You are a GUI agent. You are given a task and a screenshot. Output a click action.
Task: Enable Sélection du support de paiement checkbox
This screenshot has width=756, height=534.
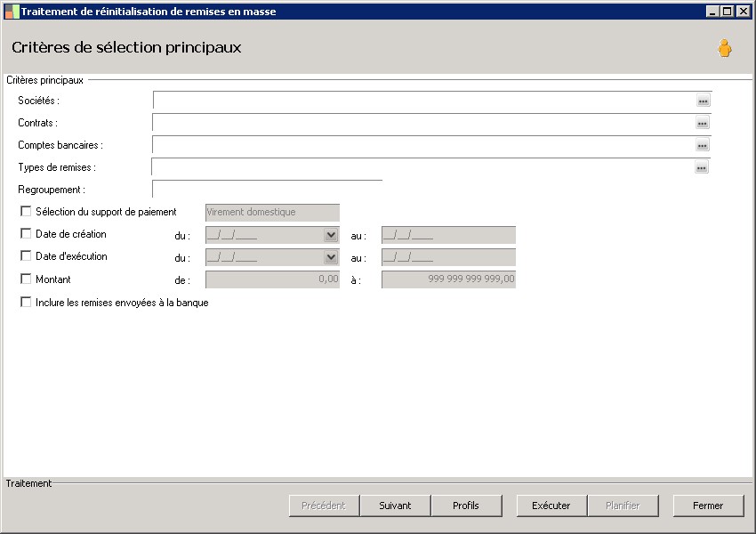coord(26,212)
